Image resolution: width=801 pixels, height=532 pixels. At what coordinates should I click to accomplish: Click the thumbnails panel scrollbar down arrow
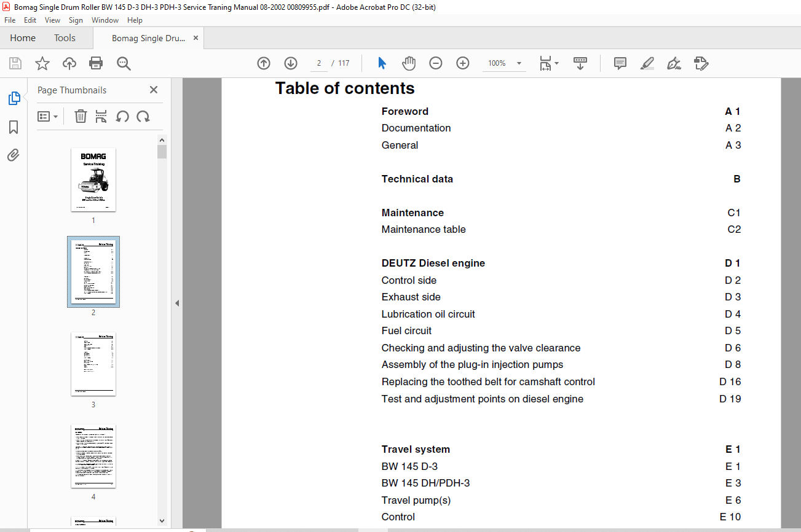point(162,520)
